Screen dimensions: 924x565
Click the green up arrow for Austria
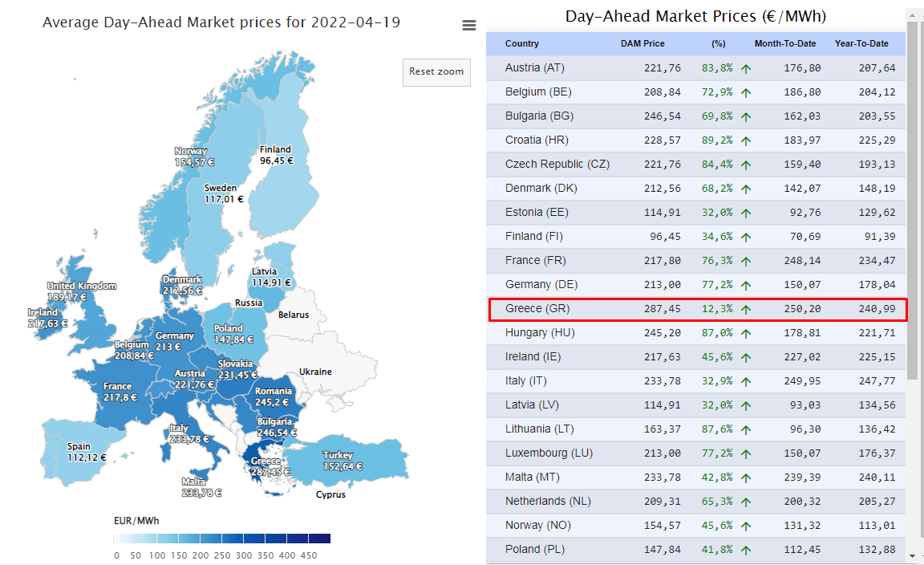click(x=746, y=68)
